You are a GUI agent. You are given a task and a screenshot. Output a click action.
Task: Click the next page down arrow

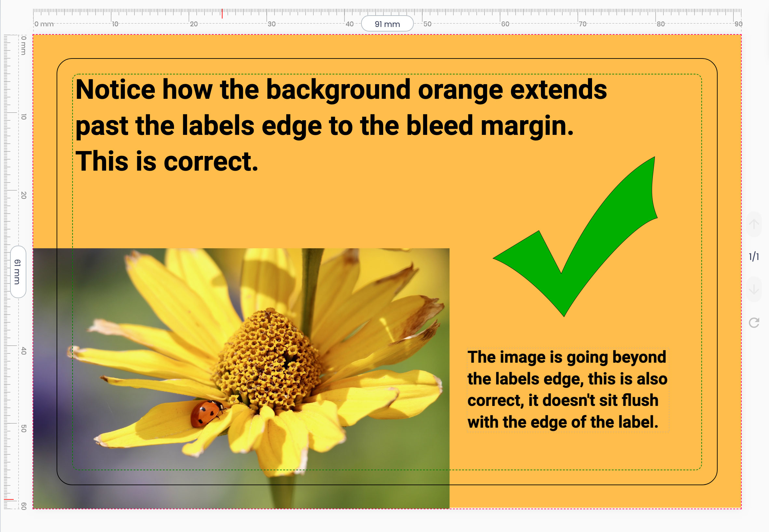tap(754, 289)
